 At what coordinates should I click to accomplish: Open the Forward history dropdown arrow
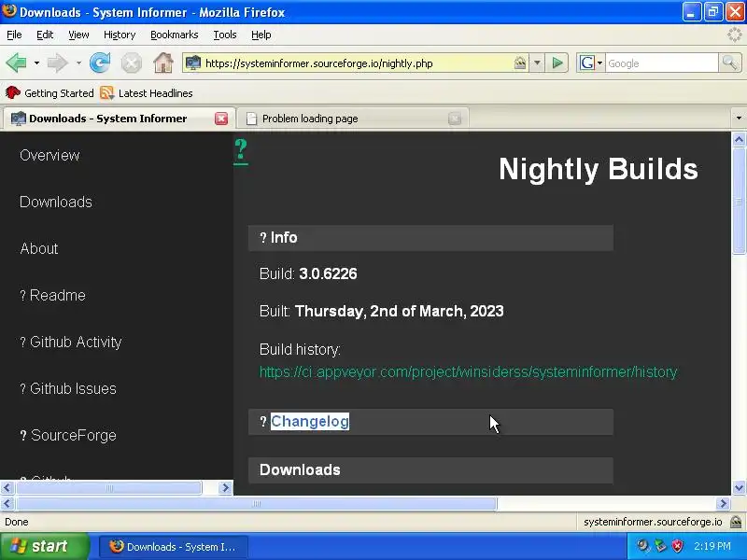pos(78,63)
